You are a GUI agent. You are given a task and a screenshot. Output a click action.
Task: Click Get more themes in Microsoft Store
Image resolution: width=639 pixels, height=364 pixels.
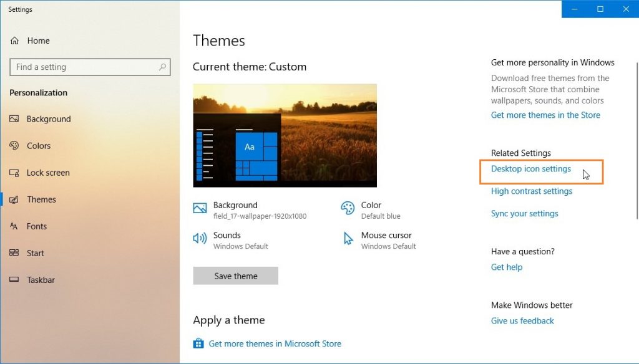click(275, 343)
